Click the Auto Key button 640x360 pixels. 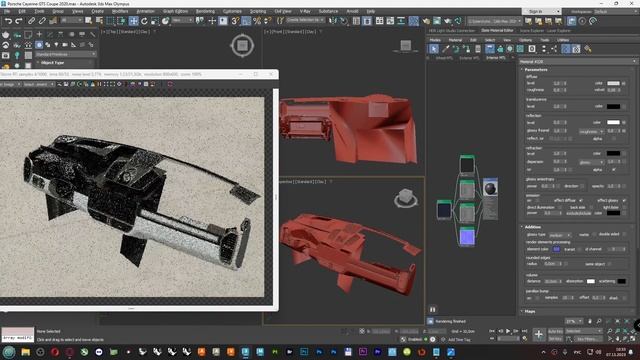(x=555, y=331)
